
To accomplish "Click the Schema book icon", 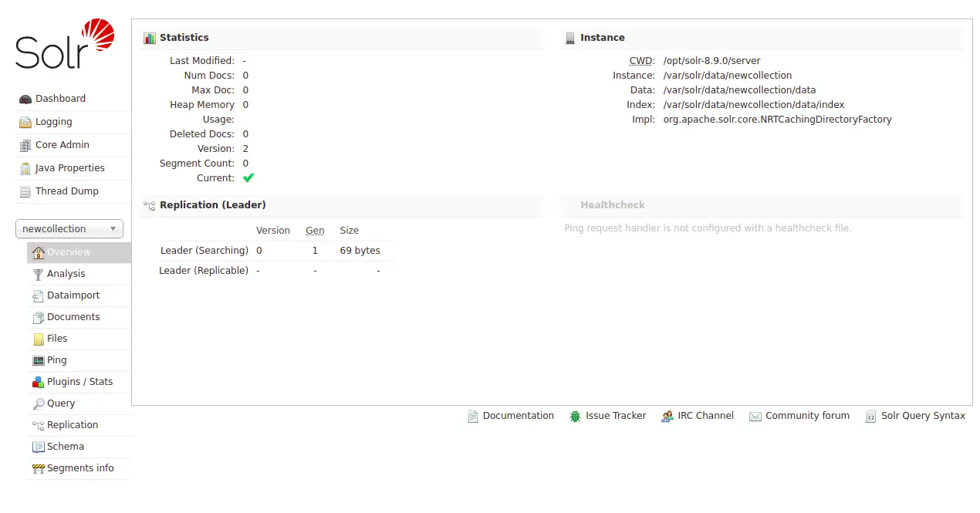I will (x=39, y=447).
